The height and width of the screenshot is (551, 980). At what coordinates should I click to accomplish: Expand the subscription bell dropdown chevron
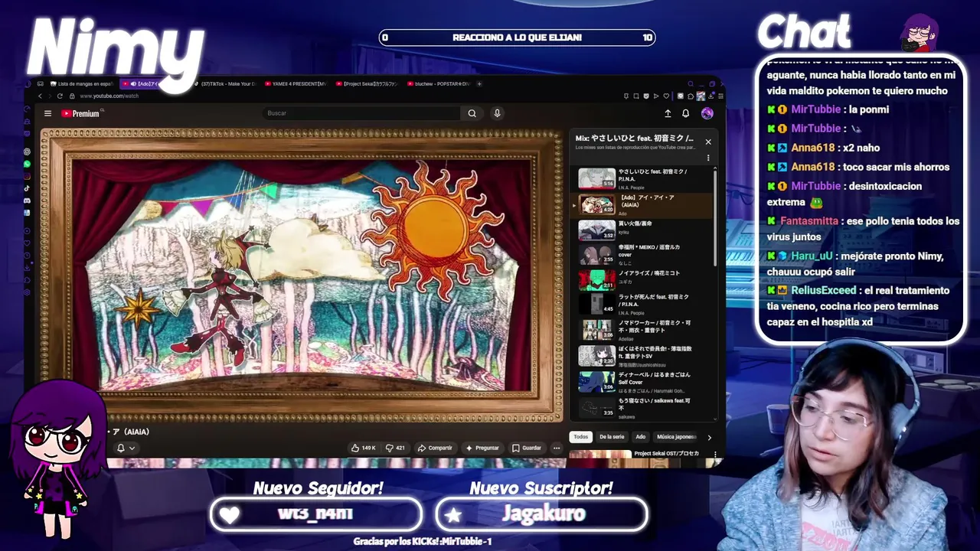132,448
